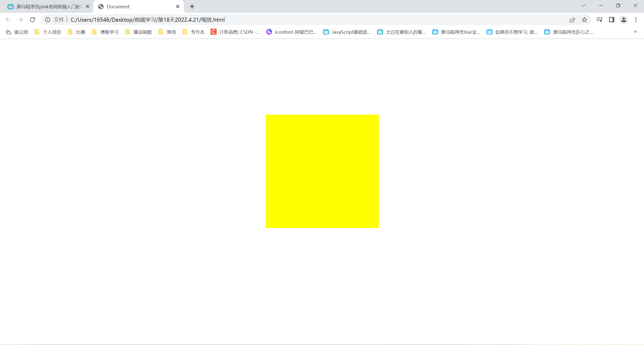The image size is (644, 345).
Task: Show hidden bookmarks overflow chevron
Action: click(x=635, y=32)
